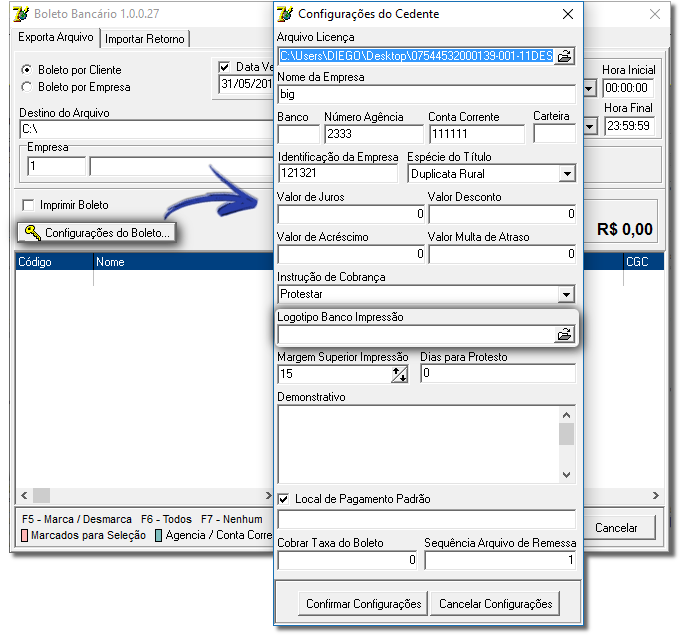Click the Código column header
Viewport: 680px width, 635px height.
point(54,262)
